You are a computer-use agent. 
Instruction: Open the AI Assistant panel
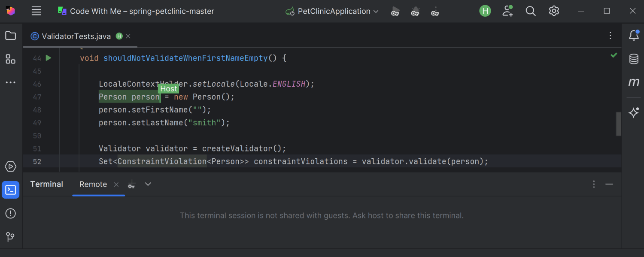point(634,112)
